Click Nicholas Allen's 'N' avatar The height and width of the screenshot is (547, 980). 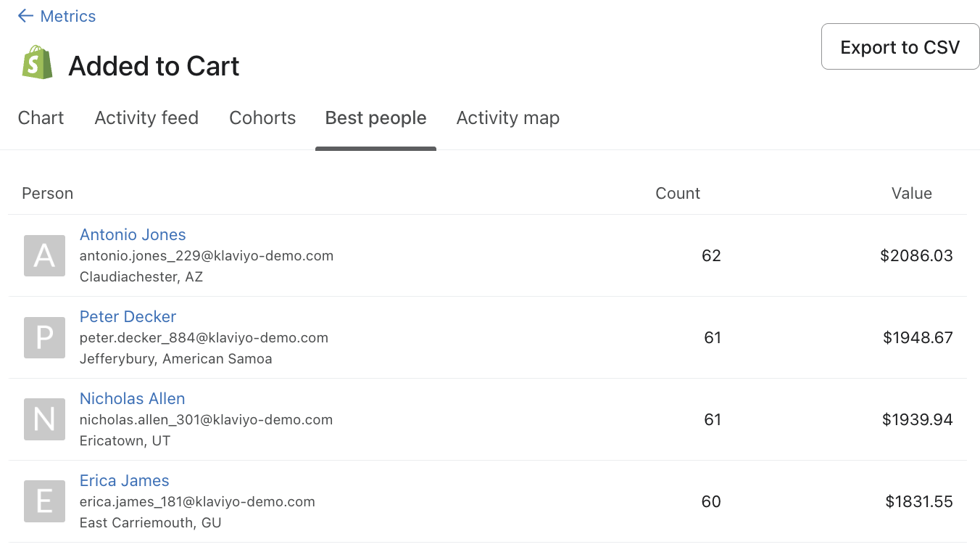coord(44,419)
